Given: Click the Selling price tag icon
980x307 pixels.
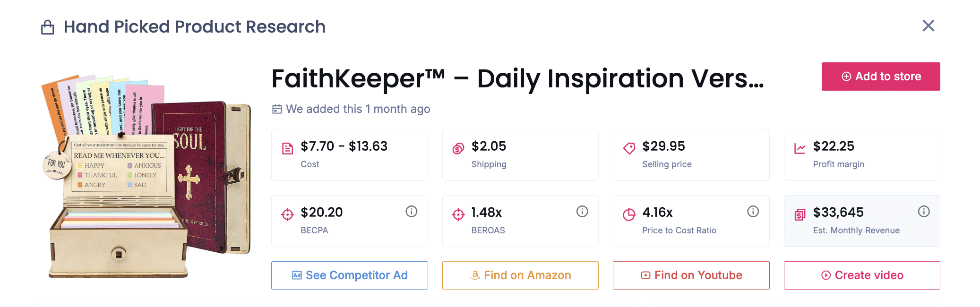Looking at the screenshot, I should (x=629, y=149).
